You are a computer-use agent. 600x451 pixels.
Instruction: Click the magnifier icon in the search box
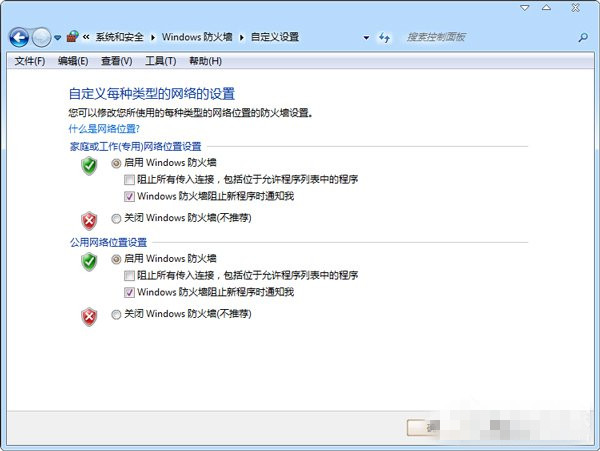click(x=583, y=37)
